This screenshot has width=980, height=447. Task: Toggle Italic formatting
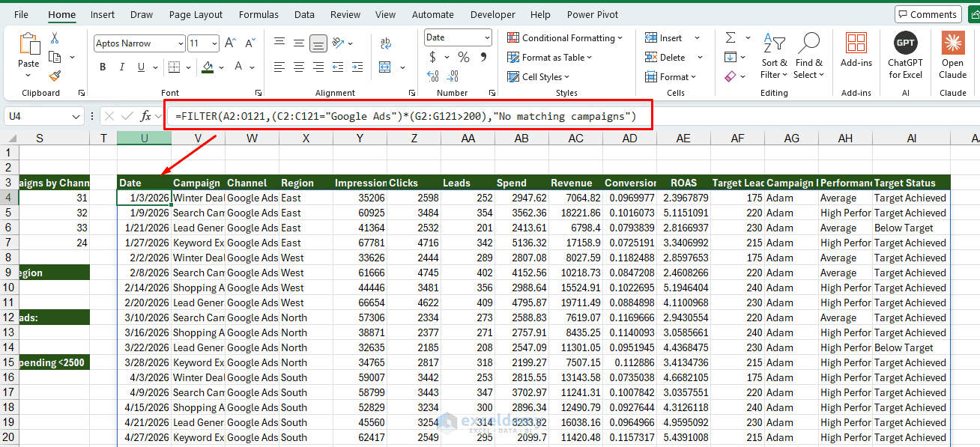pos(121,67)
